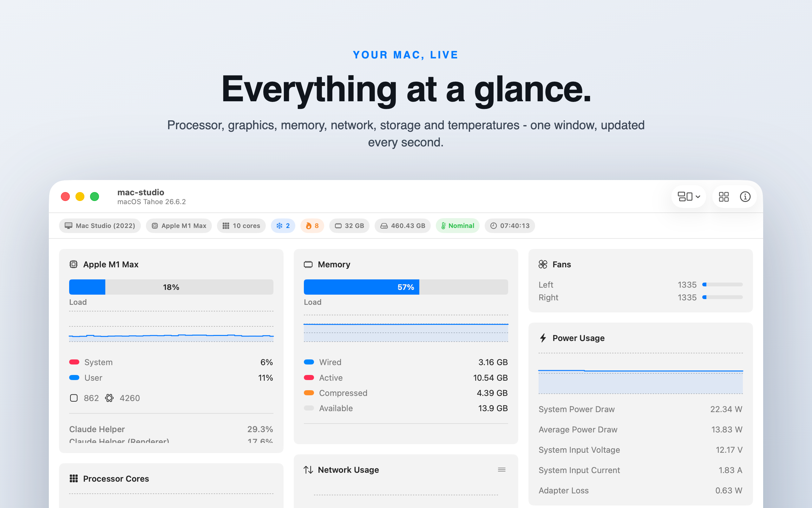The height and width of the screenshot is (508, 812).
Task: Click the yellow minimize window button
Action: point(80,197)
